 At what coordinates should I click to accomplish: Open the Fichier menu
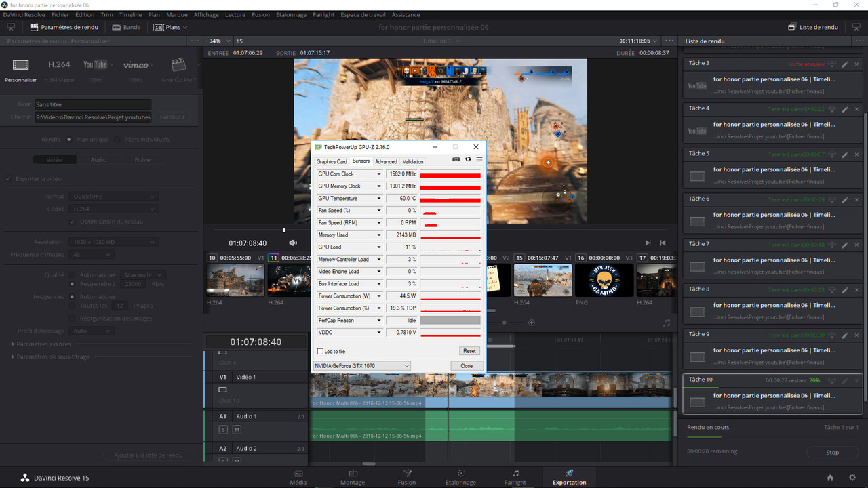(x=60, y=14)
